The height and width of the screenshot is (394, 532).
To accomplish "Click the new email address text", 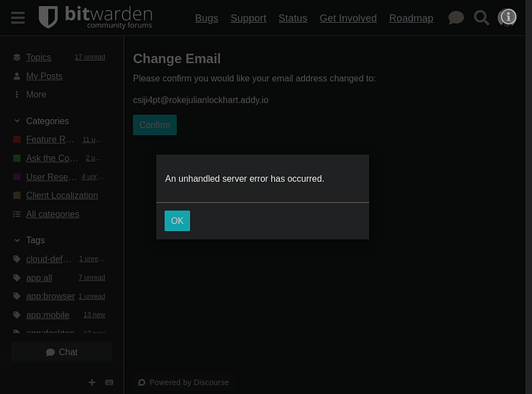I will [200, 100].
